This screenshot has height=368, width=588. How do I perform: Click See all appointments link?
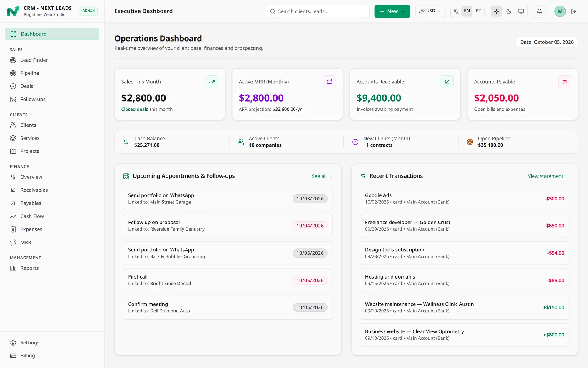pos(322,176)
